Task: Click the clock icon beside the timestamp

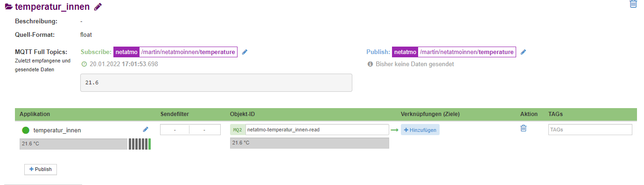Action: click(x=84, y=64)
